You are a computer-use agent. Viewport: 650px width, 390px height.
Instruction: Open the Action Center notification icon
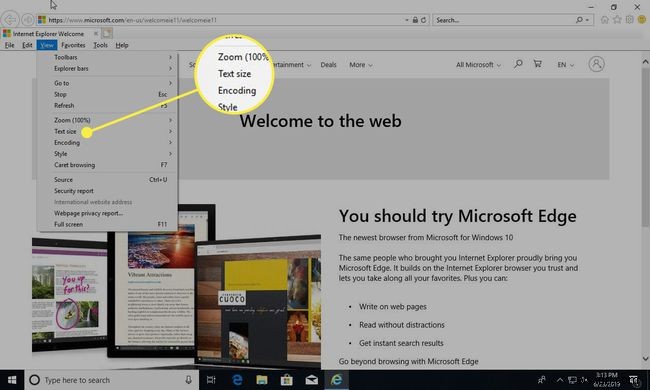click(x=634, y=380)
